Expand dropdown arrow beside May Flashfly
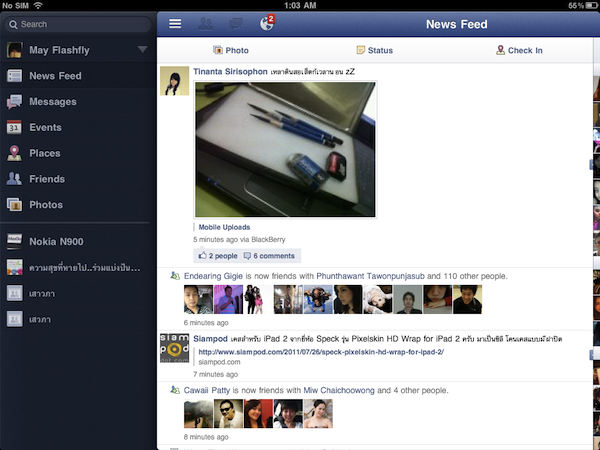 pyautogui.click(x=142, y=49)
